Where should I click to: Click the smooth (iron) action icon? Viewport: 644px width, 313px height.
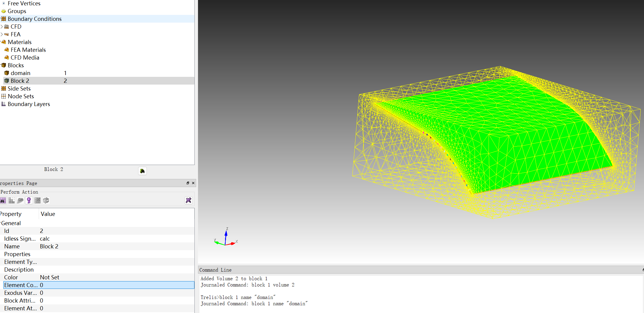coord(20,200)
